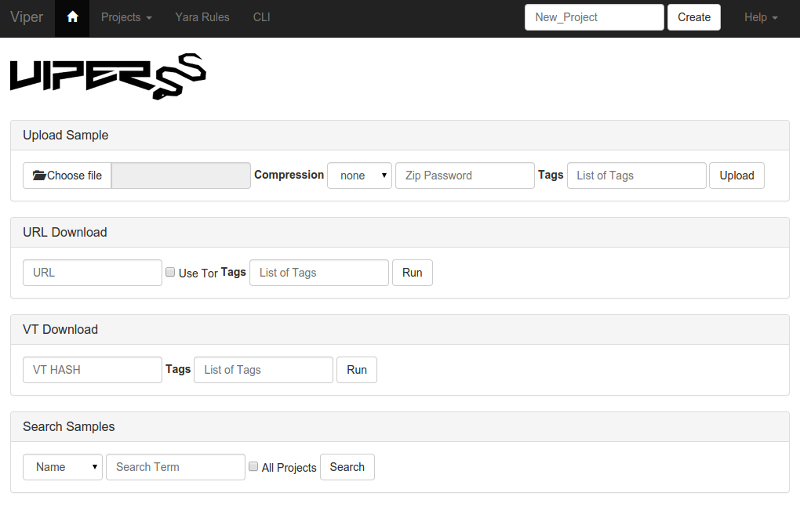Focus the Upload Sample tags field
Screen dimensions: 800x507
click(x=637, y=175)
